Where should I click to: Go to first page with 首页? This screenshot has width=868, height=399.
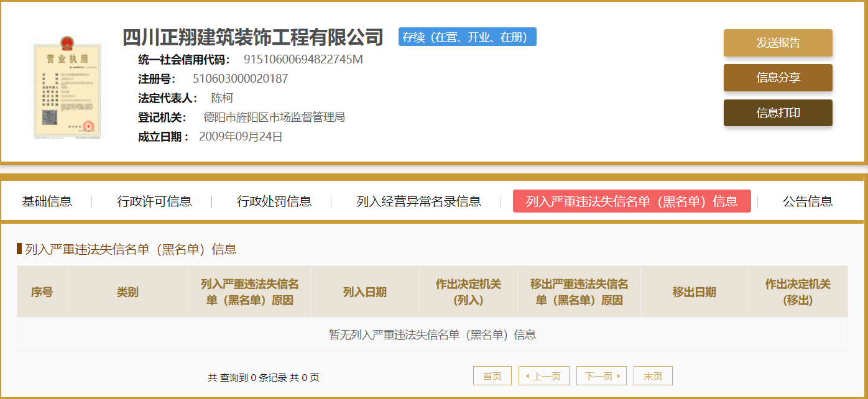point(492,376)
